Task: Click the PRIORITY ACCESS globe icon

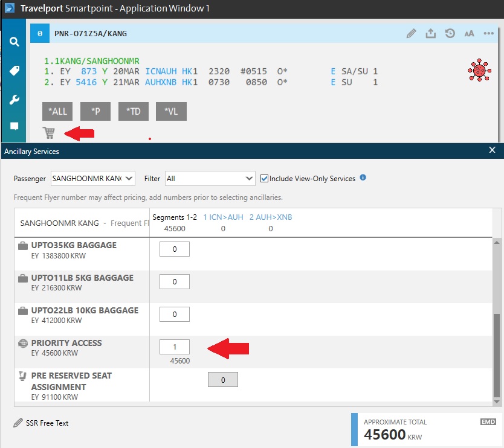Action: click(x=23, y=344)
